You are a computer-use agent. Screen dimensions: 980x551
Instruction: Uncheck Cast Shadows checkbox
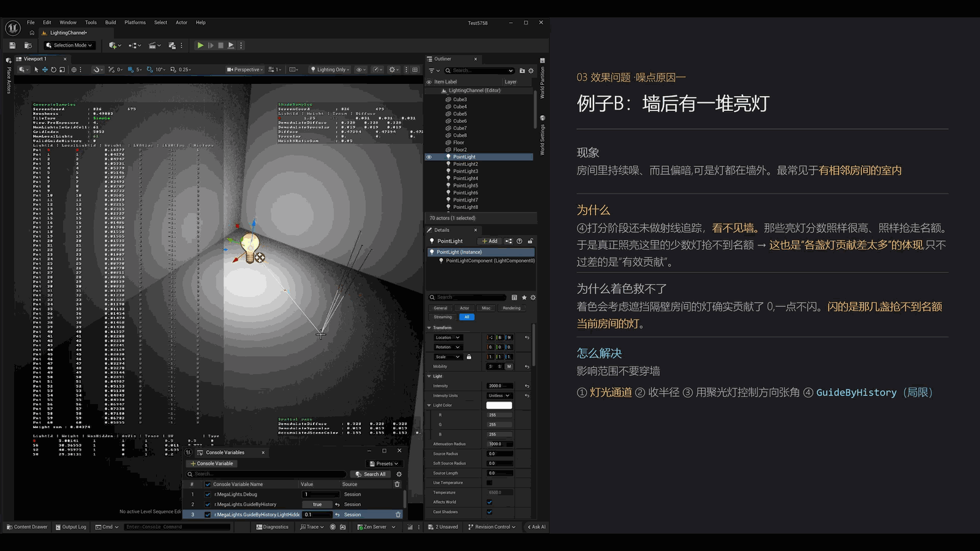point(489,512)
